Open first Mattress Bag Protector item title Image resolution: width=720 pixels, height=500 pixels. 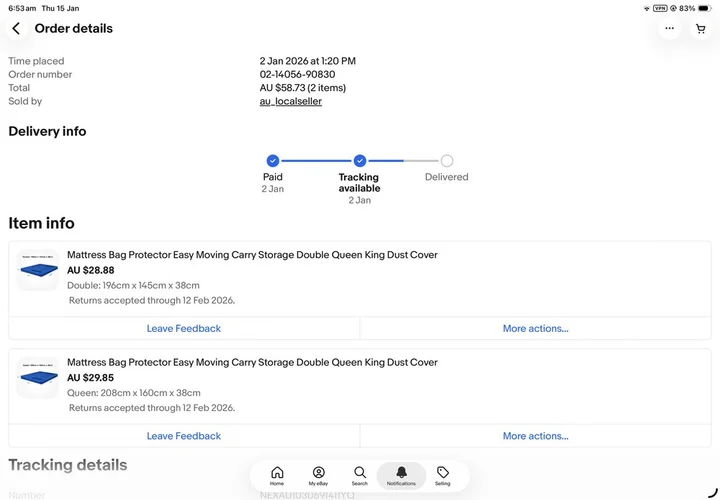click(x=252, y=255)
